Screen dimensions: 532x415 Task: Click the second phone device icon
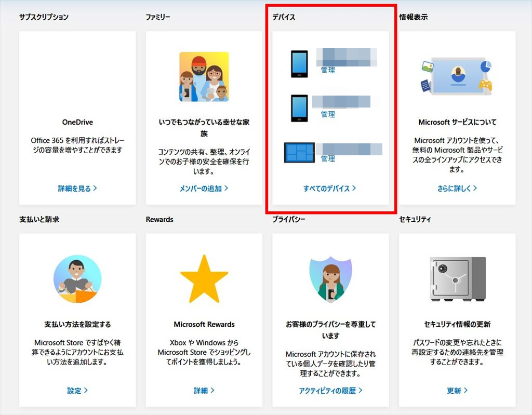click(x=299, y=108)
